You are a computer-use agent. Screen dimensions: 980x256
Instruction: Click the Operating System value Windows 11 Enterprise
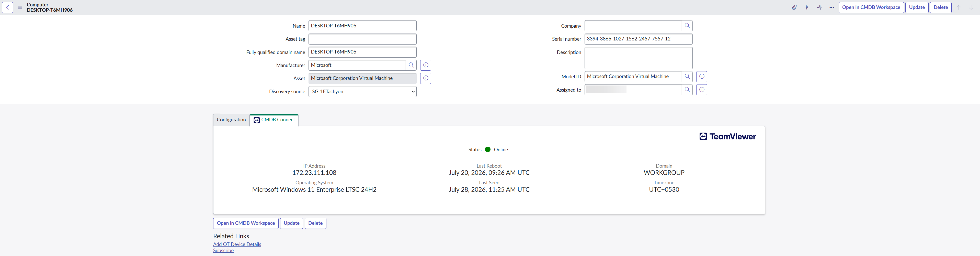(314, 189)
